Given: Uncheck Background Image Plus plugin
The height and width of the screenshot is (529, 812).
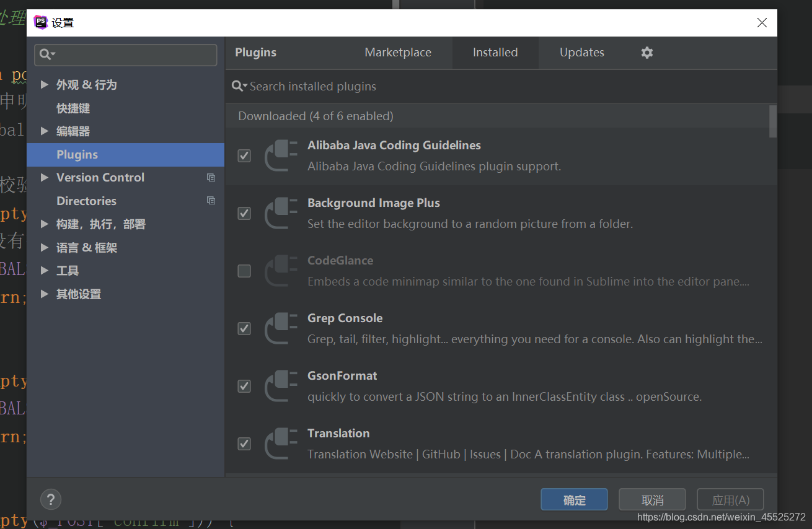Looking at the screenshot, I should (244, 213).
